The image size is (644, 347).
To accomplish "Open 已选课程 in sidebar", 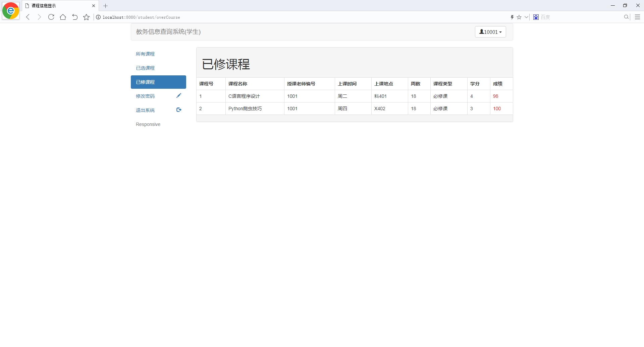I will 145,68.
